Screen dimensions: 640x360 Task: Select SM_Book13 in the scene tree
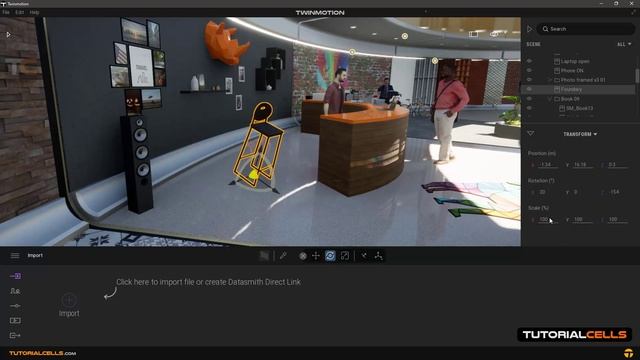click(x=580, y=108)
